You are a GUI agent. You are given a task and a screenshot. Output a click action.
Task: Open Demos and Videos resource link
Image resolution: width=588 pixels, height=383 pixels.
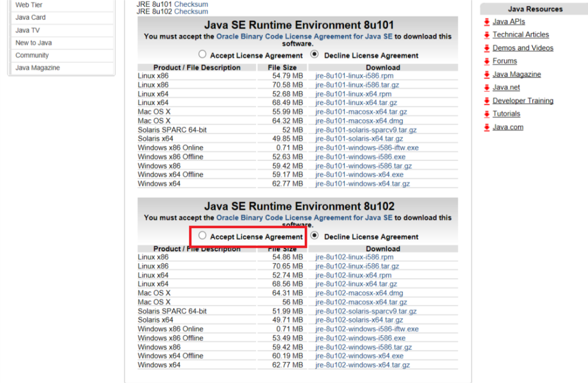point(523,48)
